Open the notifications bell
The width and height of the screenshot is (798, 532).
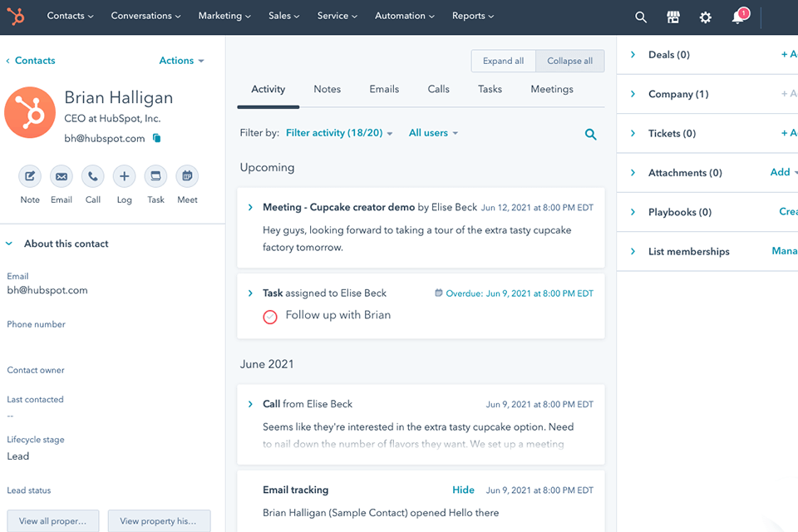[739, 17]
